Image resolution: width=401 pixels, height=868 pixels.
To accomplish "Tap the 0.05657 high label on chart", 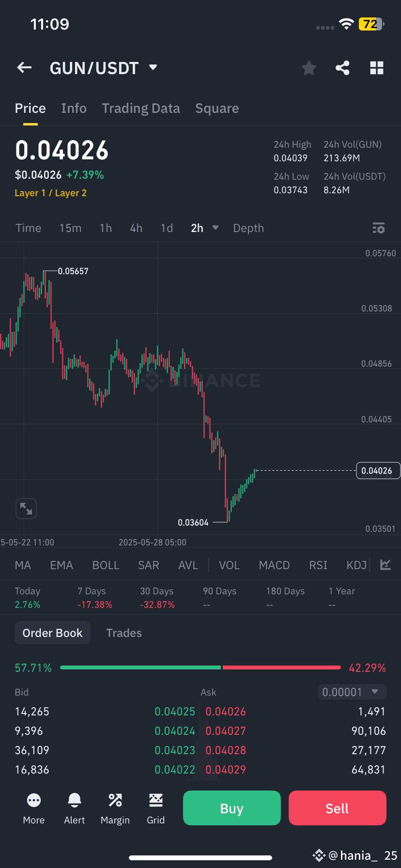I will click(73, 271).
